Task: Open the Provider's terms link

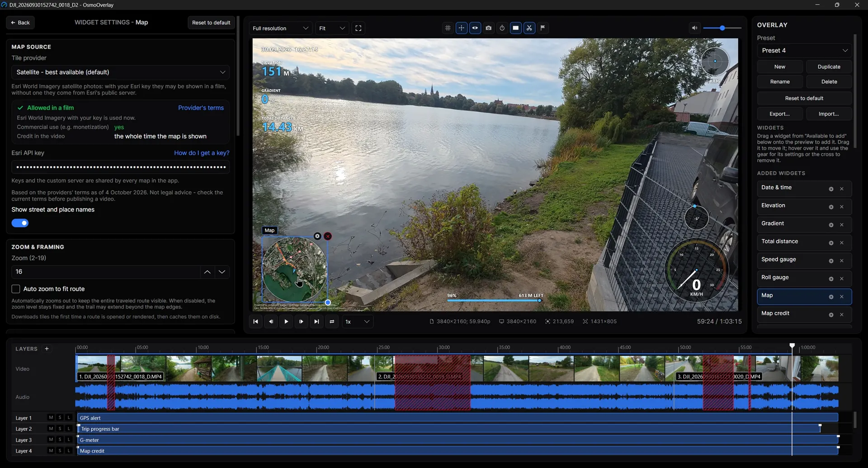Action: tap(201, 108)
